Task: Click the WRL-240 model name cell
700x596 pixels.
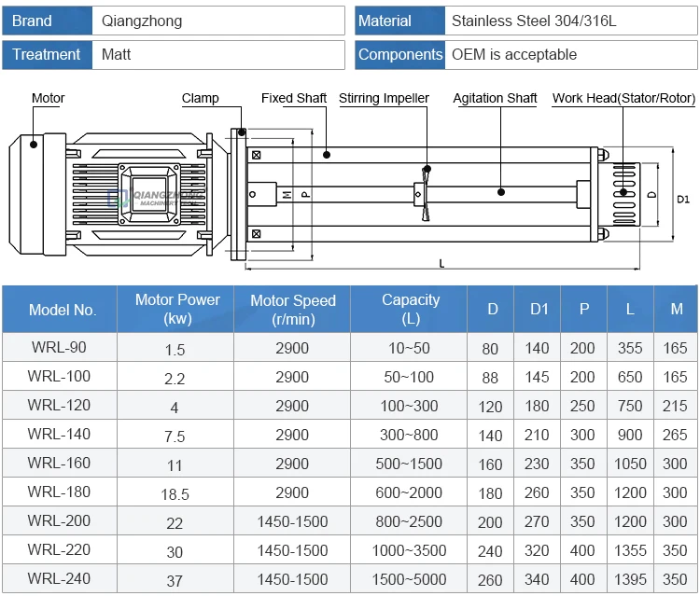Action: point(59,578)
